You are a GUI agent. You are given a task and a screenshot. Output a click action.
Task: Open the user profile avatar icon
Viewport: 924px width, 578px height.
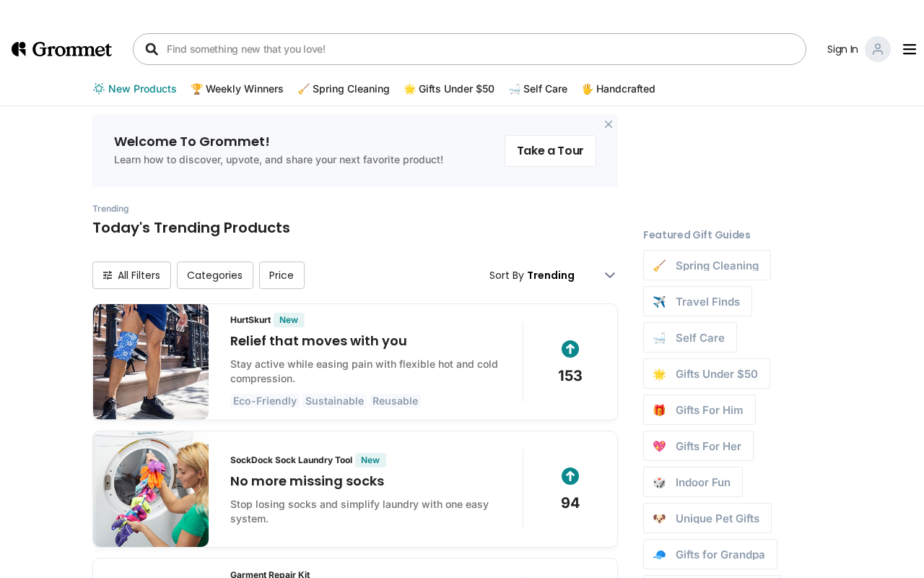[877, 49]
